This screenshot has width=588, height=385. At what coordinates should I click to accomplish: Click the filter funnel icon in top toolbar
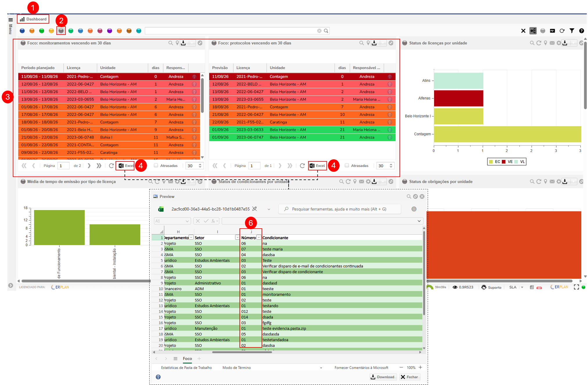click(572, 31)
